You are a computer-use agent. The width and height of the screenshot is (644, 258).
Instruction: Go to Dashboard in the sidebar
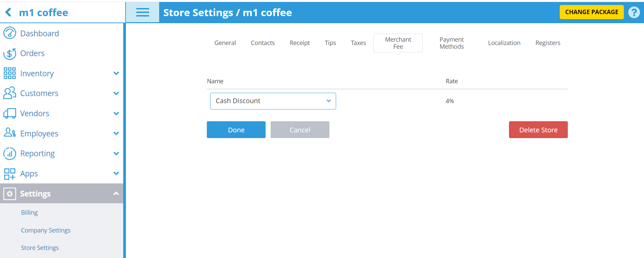point(40,33)
